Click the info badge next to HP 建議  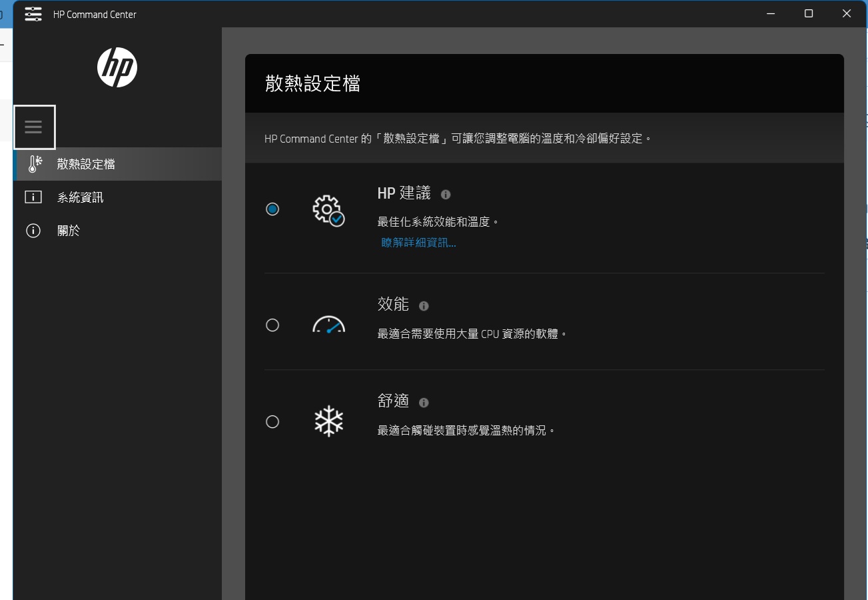(x=445, y=194)
